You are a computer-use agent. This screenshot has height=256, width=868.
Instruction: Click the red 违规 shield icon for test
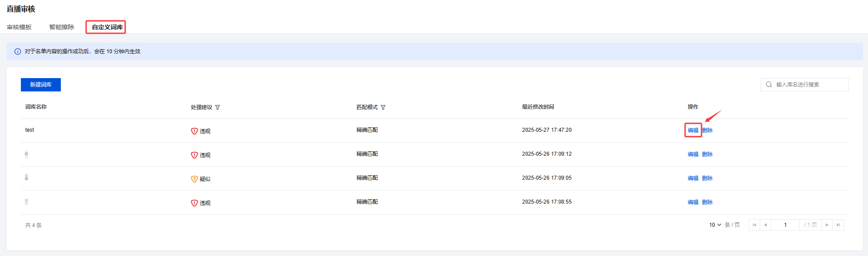(194, 131)
